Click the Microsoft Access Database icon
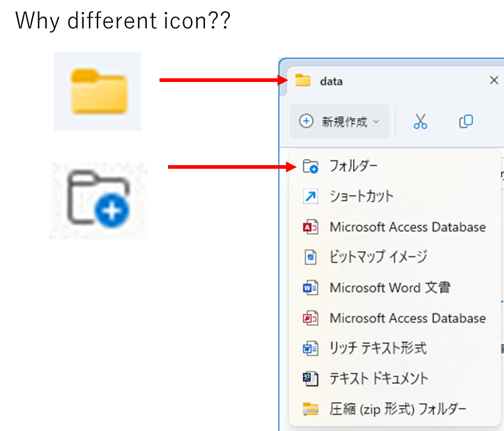Screen dimensions: 504x431 point(310,227)
